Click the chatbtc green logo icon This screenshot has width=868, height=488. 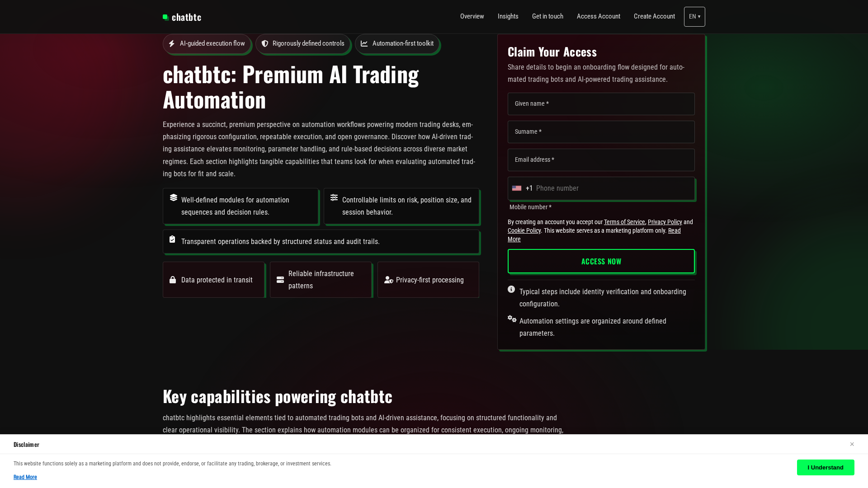click(166, 18)
